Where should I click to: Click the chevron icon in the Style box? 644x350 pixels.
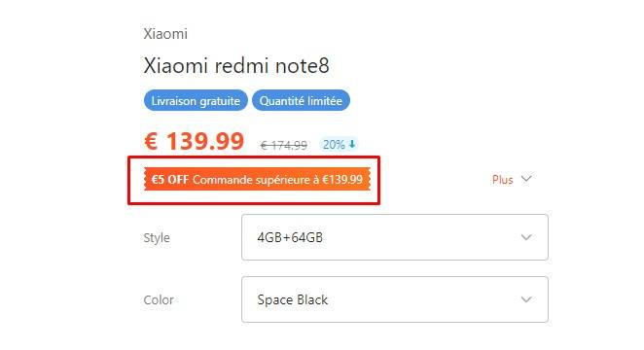click(526, 237)
